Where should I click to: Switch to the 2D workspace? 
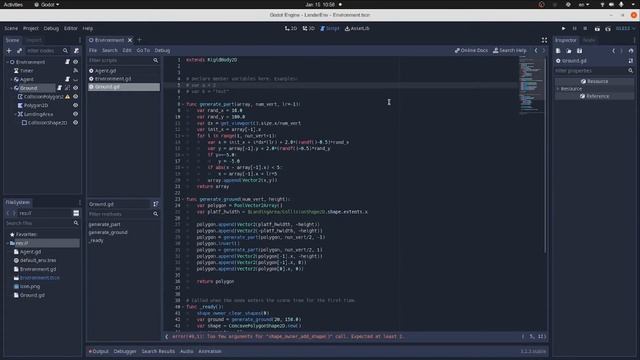tap(291, 29)
